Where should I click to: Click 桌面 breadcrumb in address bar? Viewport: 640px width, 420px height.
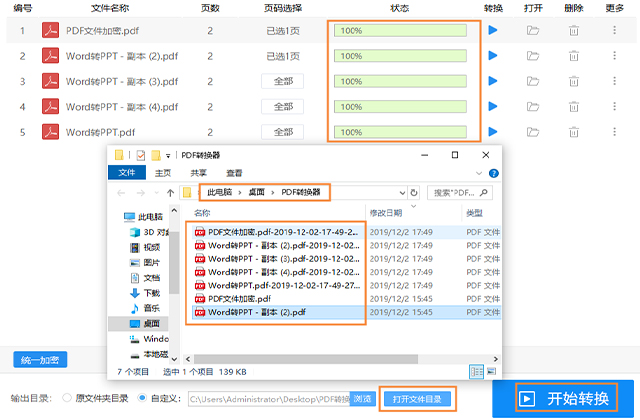click(x=257, y=192)
